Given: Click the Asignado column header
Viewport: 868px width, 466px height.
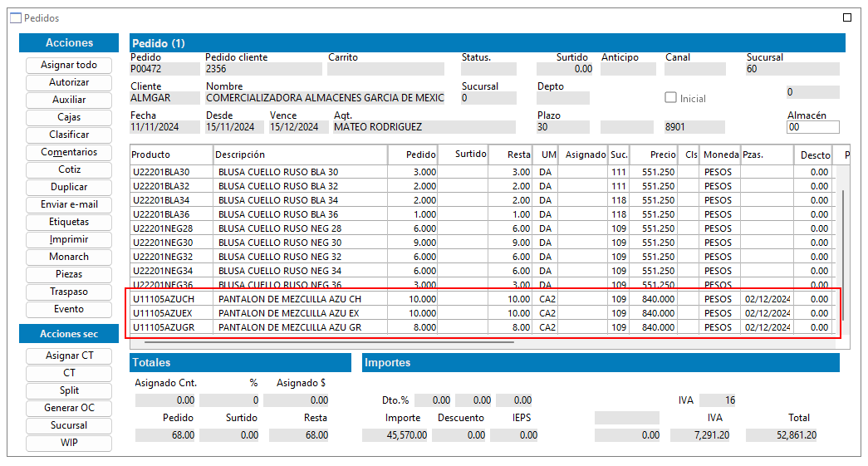Looking at the screenshot, I should 583,155.
